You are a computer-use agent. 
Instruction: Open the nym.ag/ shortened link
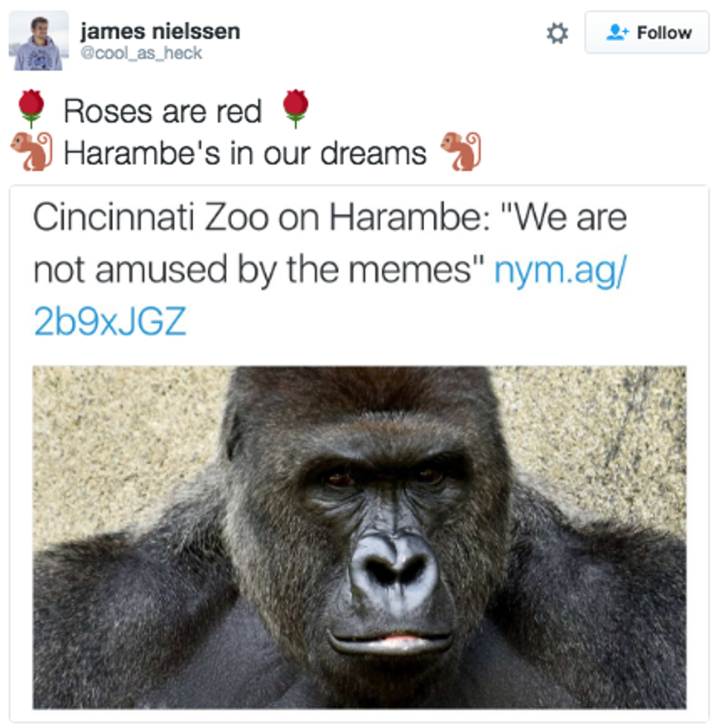point(560,270)
